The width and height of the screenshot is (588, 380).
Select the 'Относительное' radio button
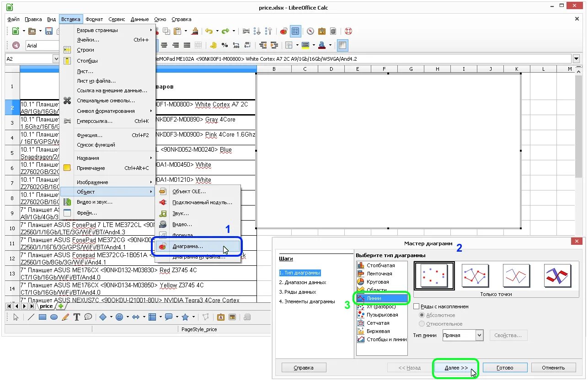422,324
